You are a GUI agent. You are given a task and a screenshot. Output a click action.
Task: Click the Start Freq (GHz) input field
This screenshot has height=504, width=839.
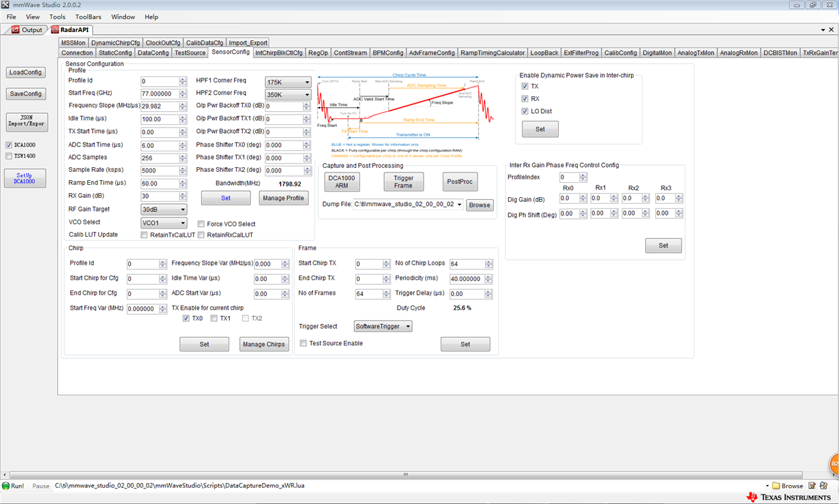(160, 94)
